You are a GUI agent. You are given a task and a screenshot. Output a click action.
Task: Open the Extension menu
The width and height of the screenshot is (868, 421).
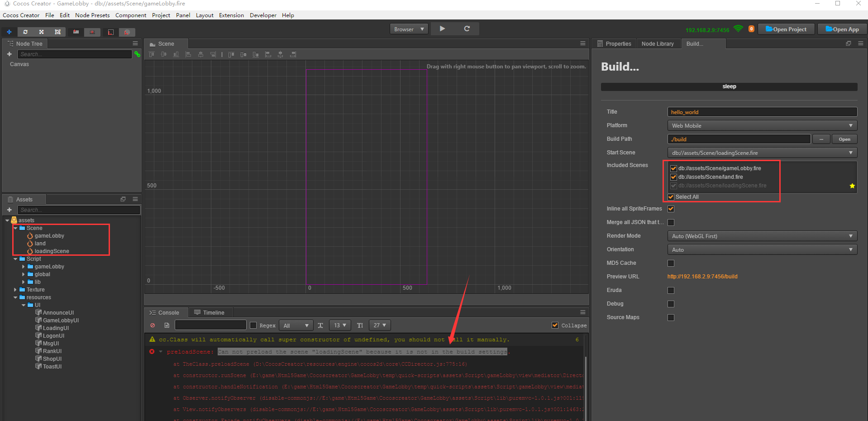coord(231,15)
